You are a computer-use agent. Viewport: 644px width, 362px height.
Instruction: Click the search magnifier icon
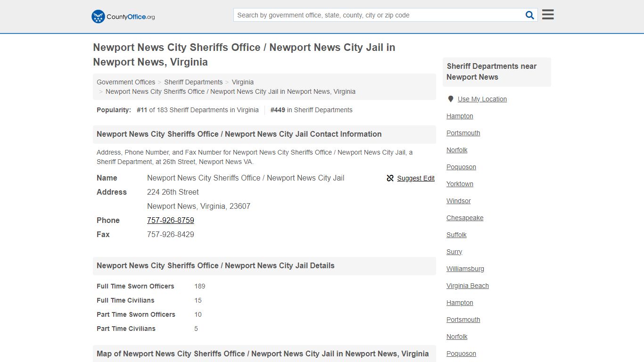pos(530,15)
